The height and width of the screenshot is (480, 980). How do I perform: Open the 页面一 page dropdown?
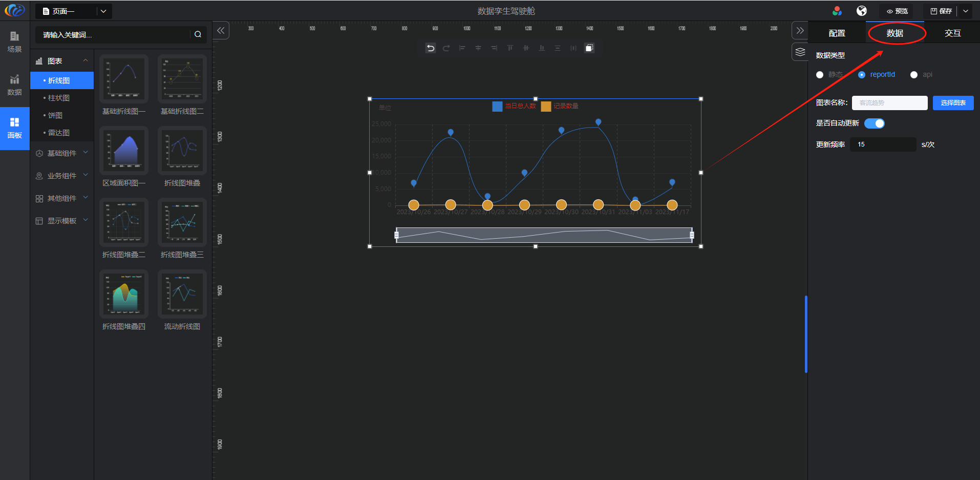point(103,11)
